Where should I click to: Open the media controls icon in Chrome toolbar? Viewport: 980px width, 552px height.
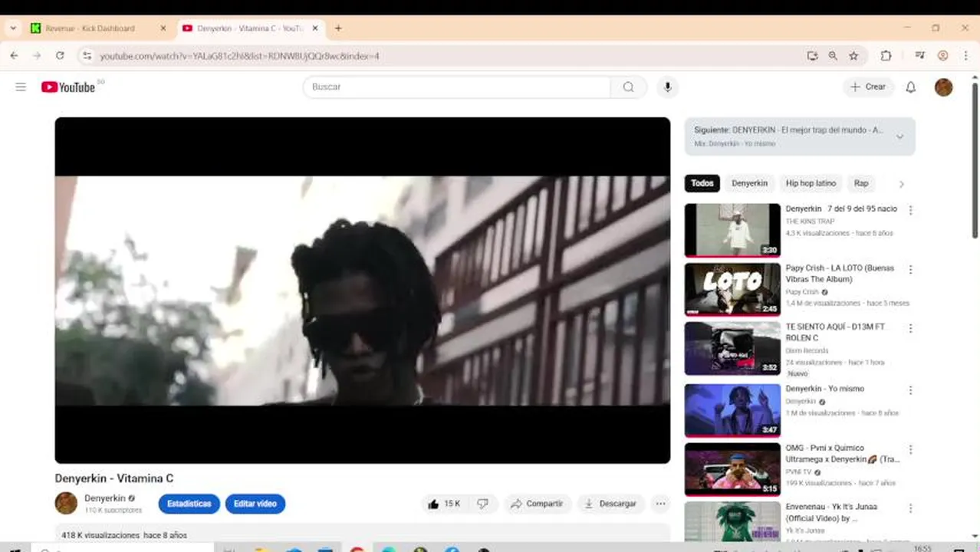coord(919,55)
